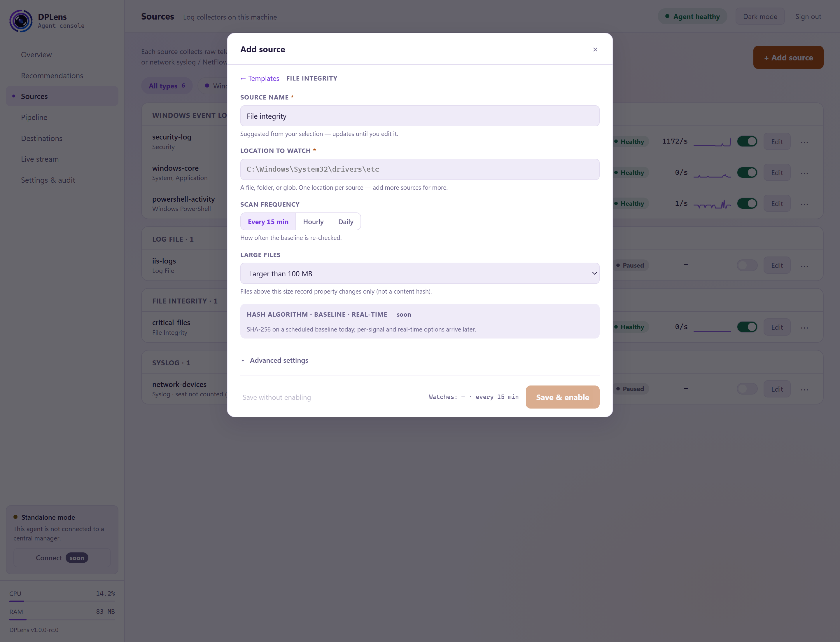Open Live stream in the sidebar
The image size is (840, 642).
point(62,159)
